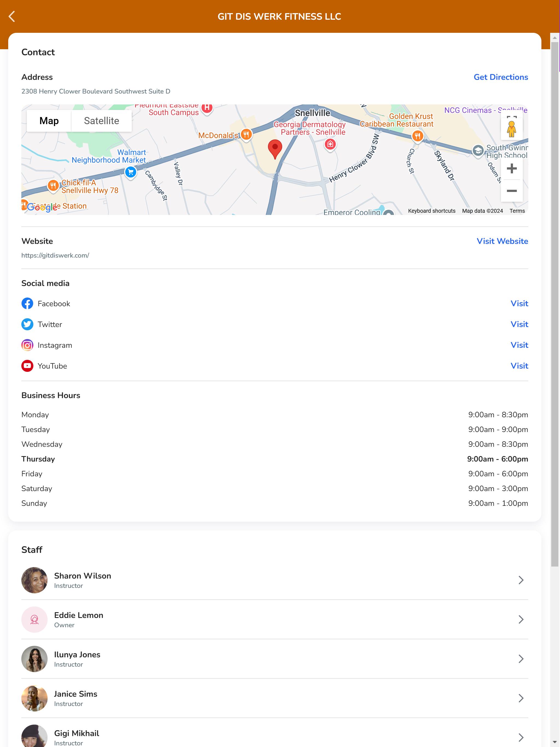Screen dimensions: 560x747
Task: Open Janice Sims's profile photo
Action: click(34, 698)
